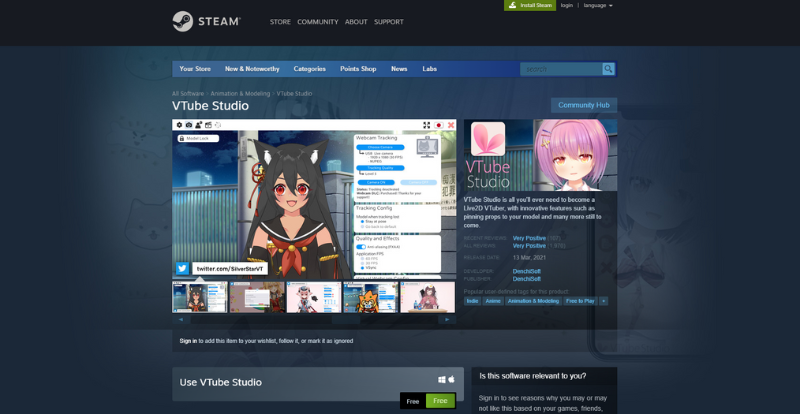Click the Windows platform icon

pos(442,380)
